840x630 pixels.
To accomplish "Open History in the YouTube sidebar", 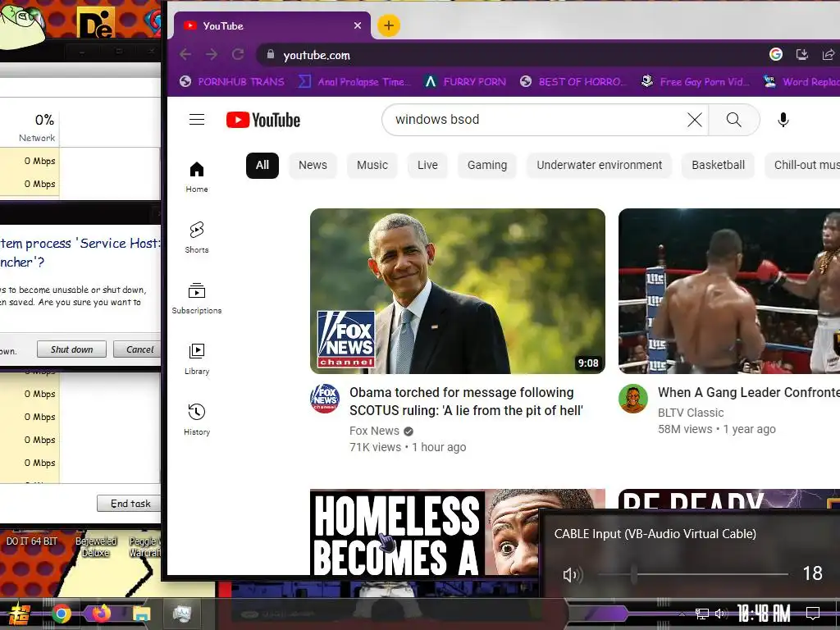I will 197,419.
